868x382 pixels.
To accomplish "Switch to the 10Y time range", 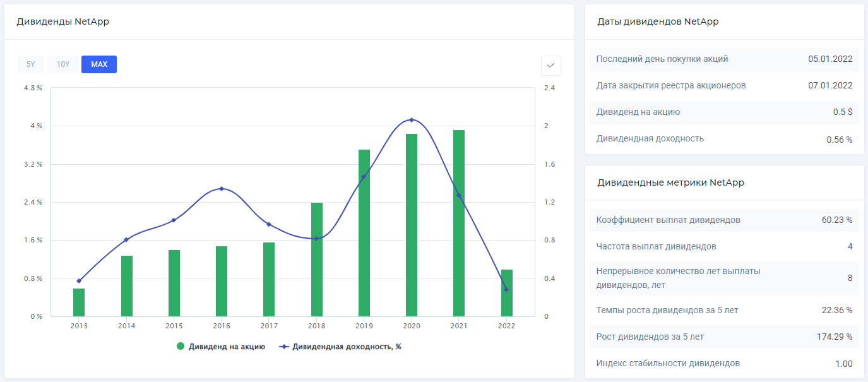I will coord(63,64).
